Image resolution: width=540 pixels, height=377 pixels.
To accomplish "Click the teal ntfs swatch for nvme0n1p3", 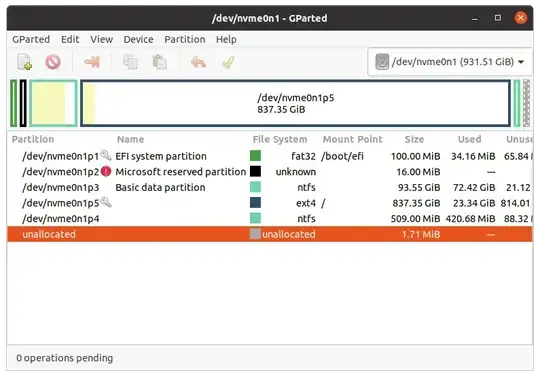I will coord(255,187).
